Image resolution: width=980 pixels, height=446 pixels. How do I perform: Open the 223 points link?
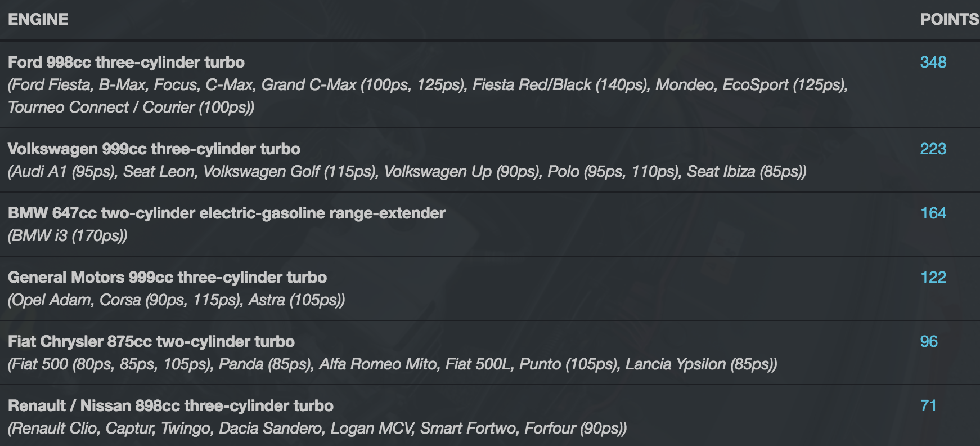click(933, 149)
